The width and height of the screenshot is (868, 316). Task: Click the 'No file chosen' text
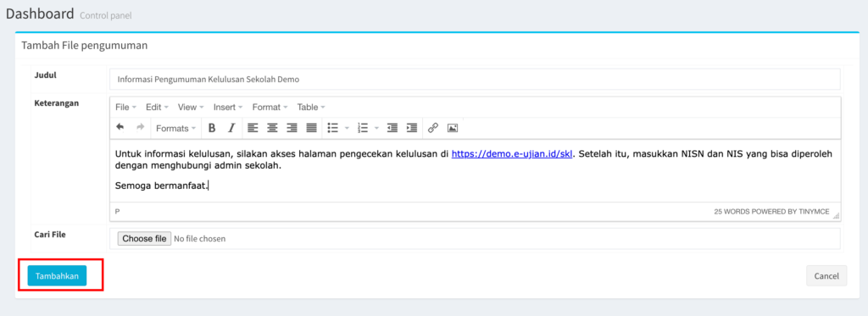[x=200, y=239]
